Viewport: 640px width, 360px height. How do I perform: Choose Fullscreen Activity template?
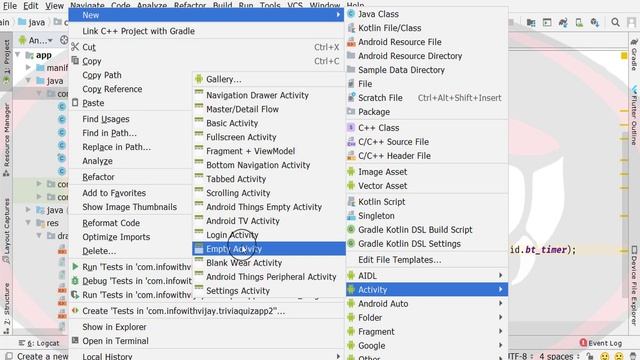[269, 137]
